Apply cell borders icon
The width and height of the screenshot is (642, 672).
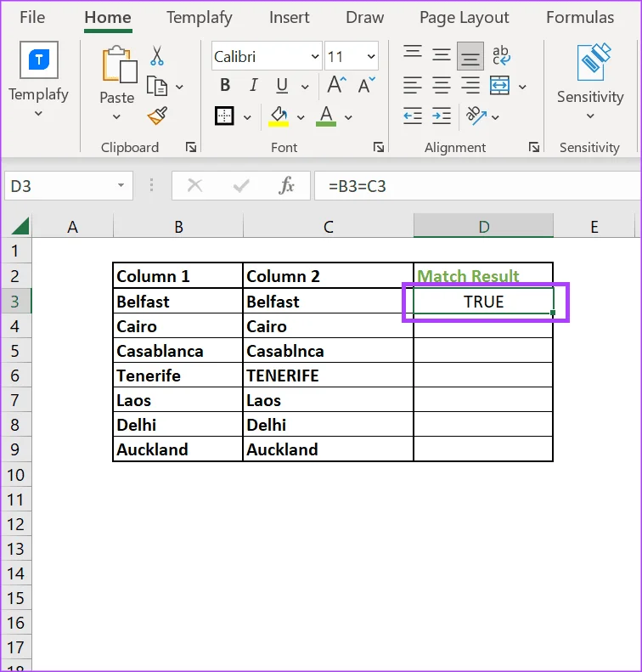click(x=224, y=116)
